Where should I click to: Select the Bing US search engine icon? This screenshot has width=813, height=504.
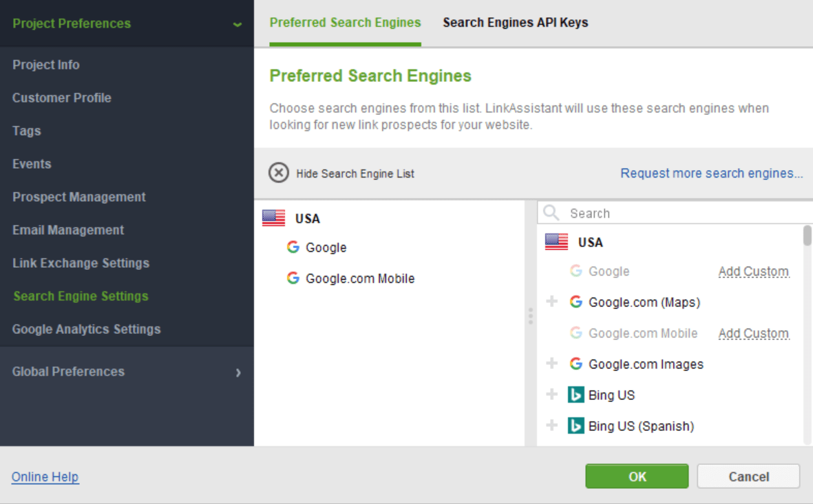click(x=577, y=395)
